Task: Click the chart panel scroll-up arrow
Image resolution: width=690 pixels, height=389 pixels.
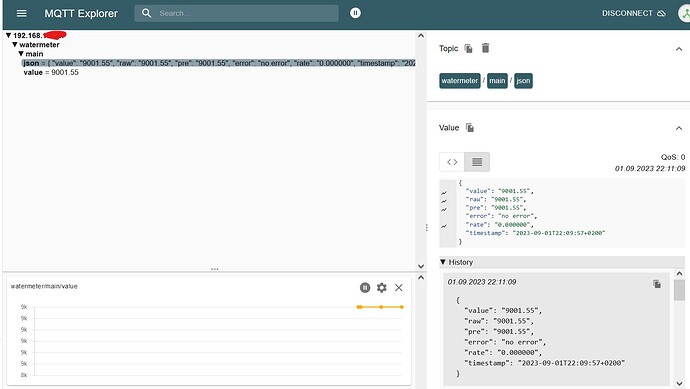Action: pos(421,278)
